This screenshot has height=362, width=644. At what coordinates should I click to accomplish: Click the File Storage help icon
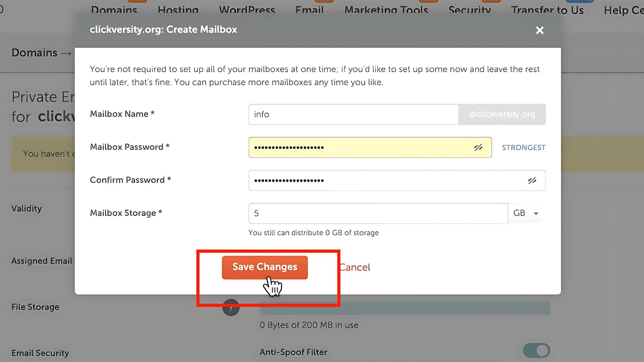(x=231, y=307)
